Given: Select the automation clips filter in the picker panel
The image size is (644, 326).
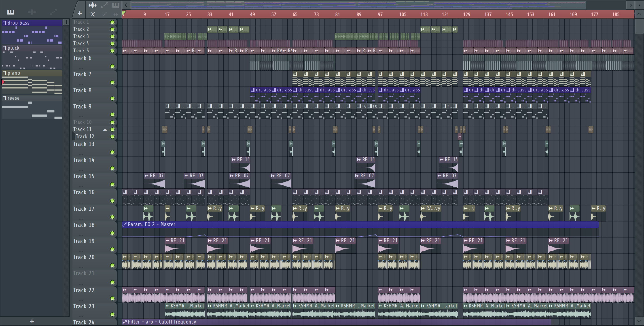Looking at the screenshot, I should tap(53, 12).
